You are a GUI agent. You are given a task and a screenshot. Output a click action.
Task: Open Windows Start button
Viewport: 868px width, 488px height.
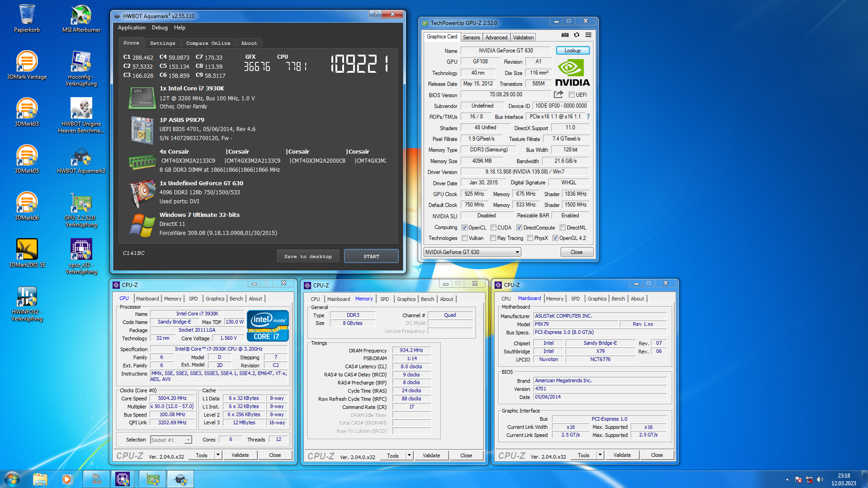click(x=12, y=479)
